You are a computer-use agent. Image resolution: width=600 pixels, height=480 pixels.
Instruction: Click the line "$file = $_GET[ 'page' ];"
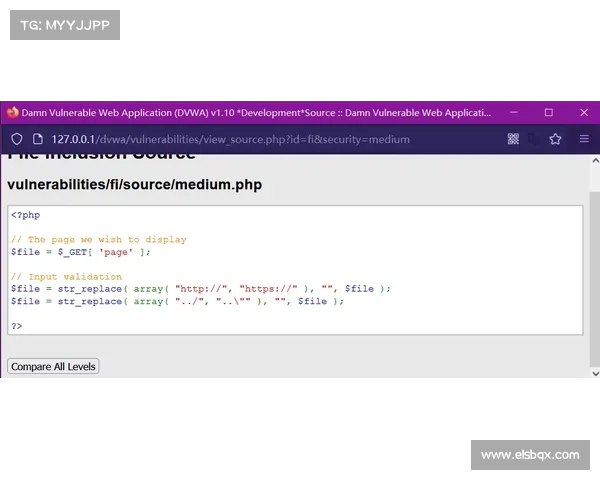coord(81,252)
